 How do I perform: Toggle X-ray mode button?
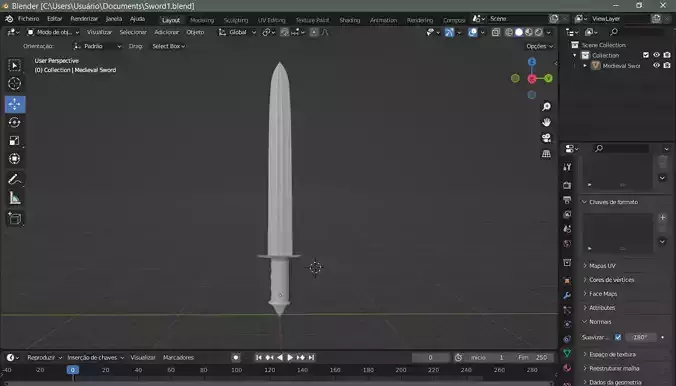(496, 32)
